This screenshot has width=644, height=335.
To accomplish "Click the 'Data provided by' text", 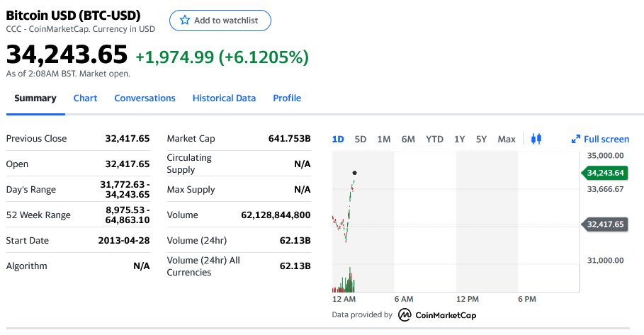I will tap(362, 314).
